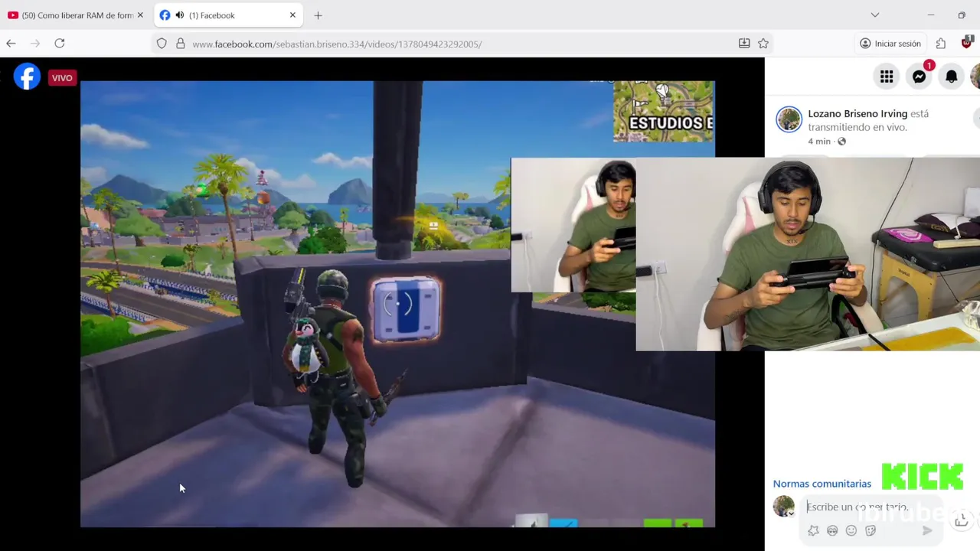Click the 'Iniciar sesión' button
Image resolution: width=980 pixels, height=551 pixels.
pyautogui.click(x=890, y=44)
